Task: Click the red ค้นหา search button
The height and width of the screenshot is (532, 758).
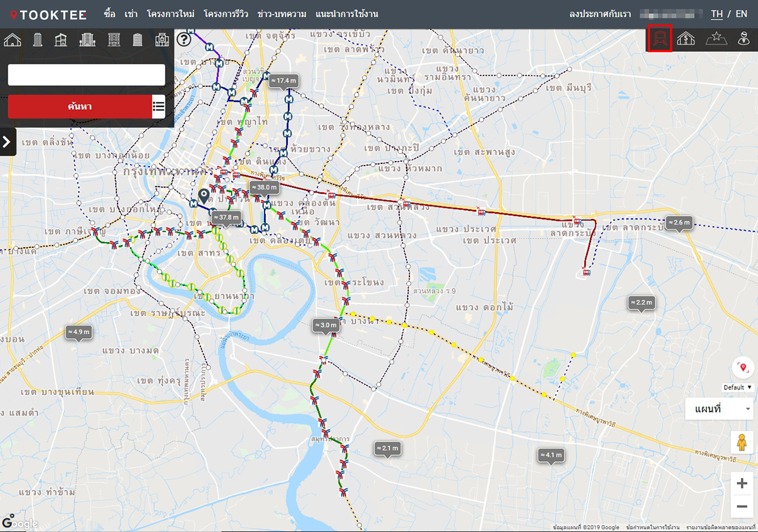Action: pyautogui.click(x=80, y=107)
